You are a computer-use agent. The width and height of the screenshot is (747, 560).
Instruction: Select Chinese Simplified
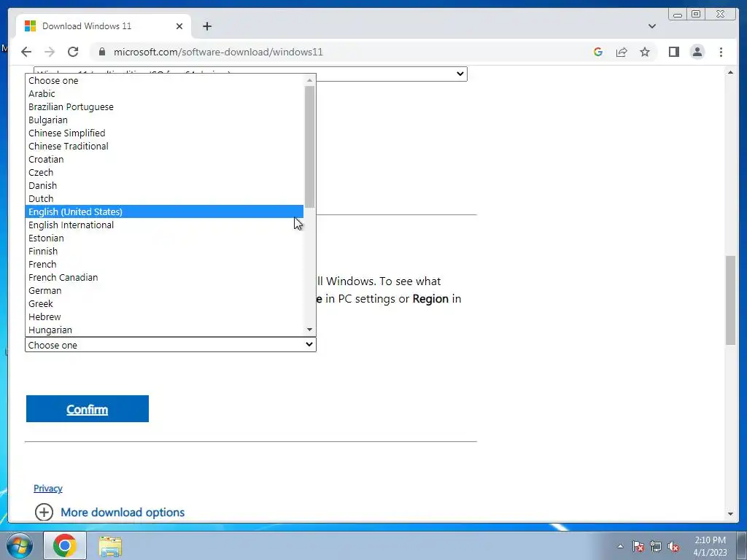click(164, 133)
